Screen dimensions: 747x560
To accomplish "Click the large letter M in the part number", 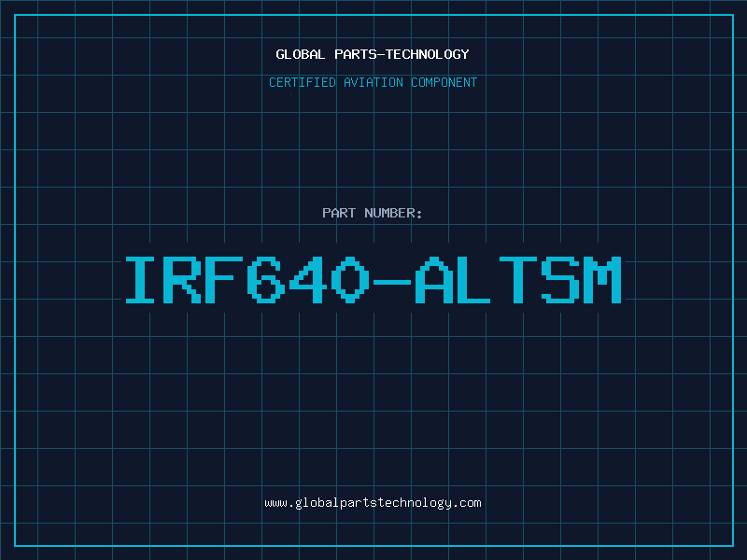I will 602,280.
